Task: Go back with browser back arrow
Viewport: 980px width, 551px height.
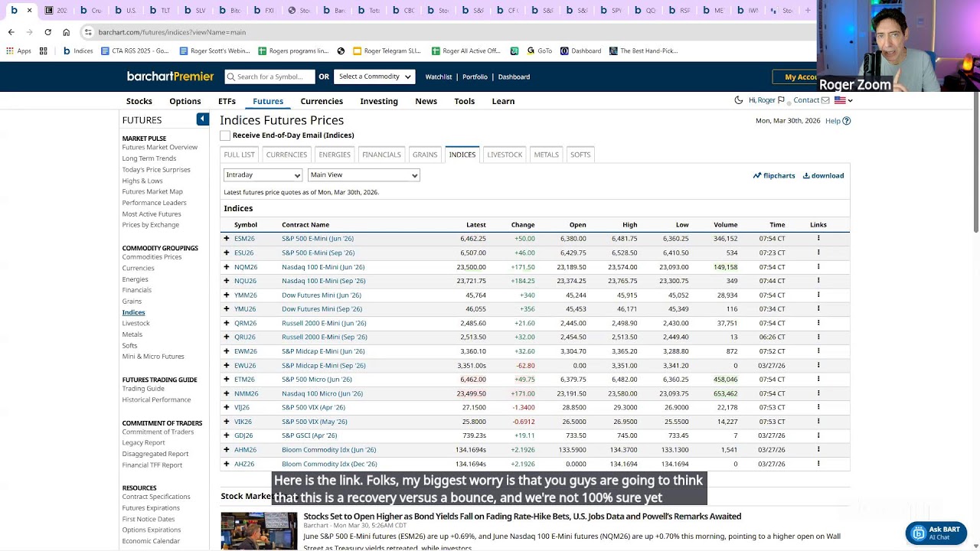Action: click(x=11, y=32)
